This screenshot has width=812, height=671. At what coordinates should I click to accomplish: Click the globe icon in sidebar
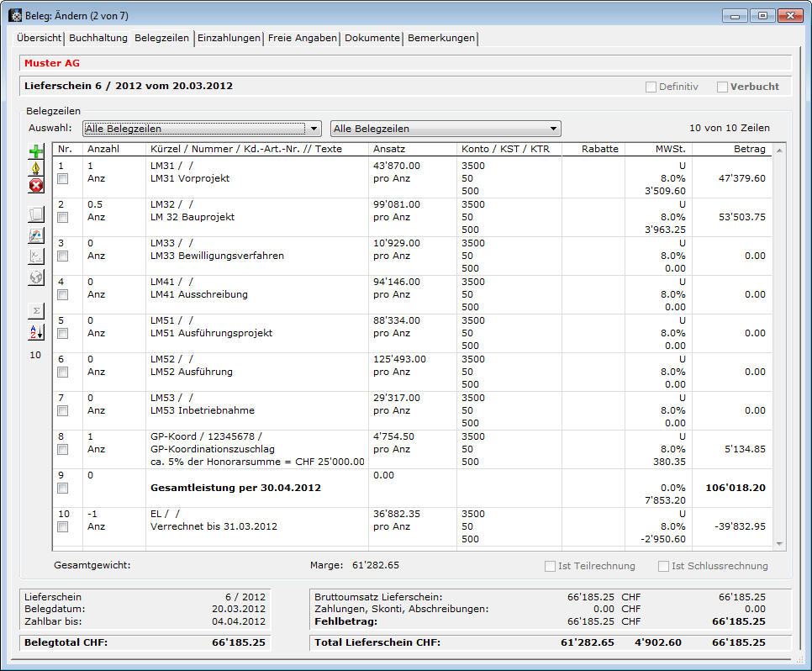pos(36,277)
